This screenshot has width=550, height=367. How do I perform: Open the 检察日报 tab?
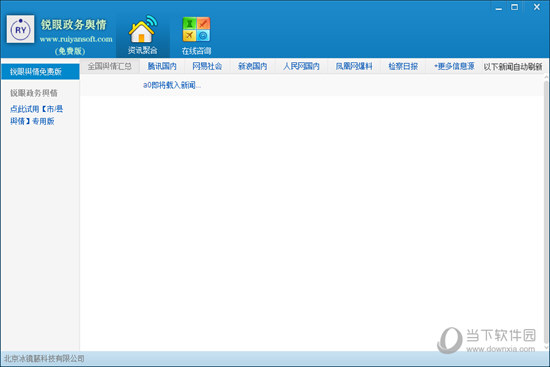point(403,66)
